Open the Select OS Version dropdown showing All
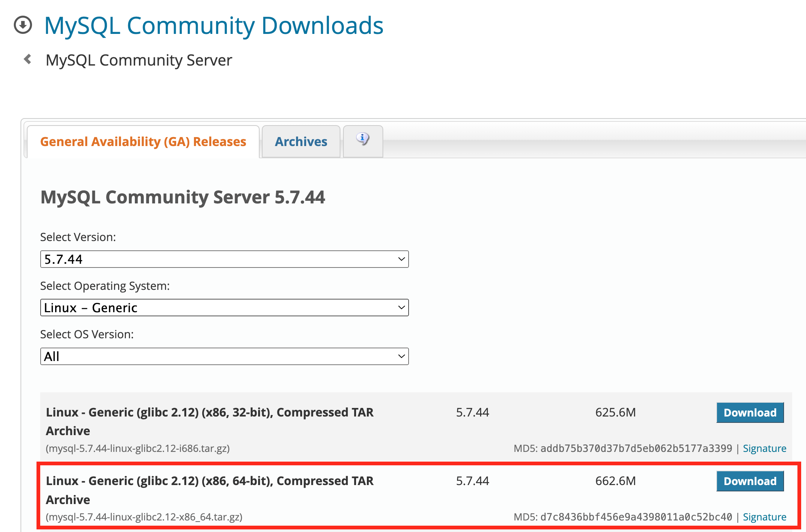This screenshot has height=532, width=806. [225, 357]
